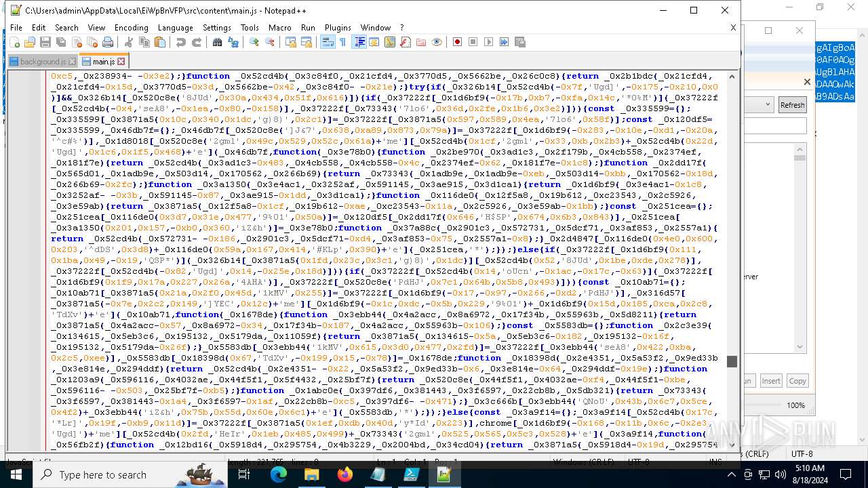This screenshot has width=868, height=488.
Task: Click text field below Refresh in background window
Action: click(775, 126)
